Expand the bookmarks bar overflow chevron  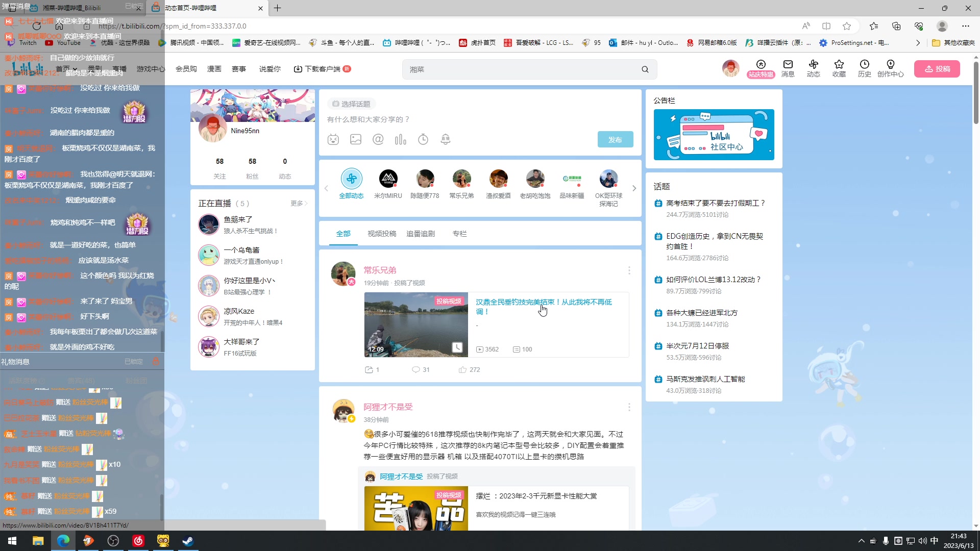point(918,43)
